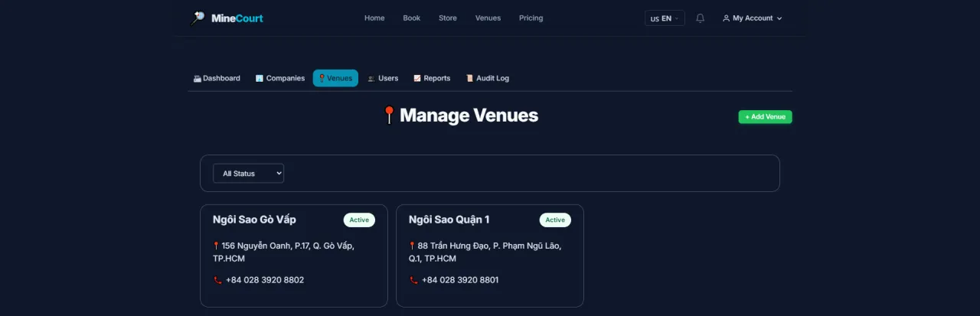Image resolution: width=980 pixels, height=316 pixels.
Task: Open Venues in the top navigation
Action: (488, 18)
